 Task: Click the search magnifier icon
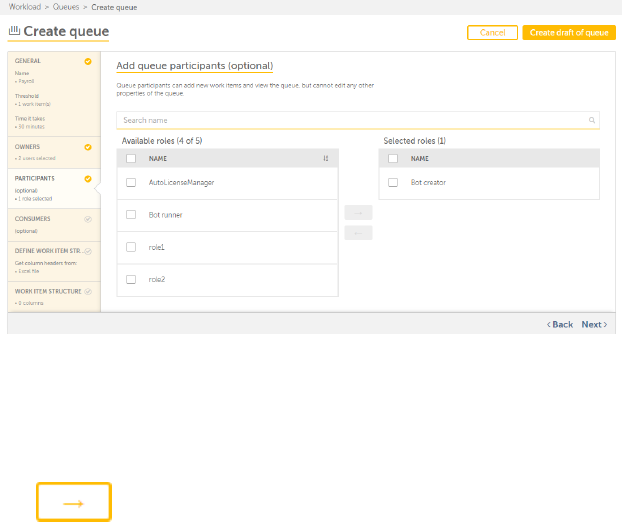click(x=592, y=120)
